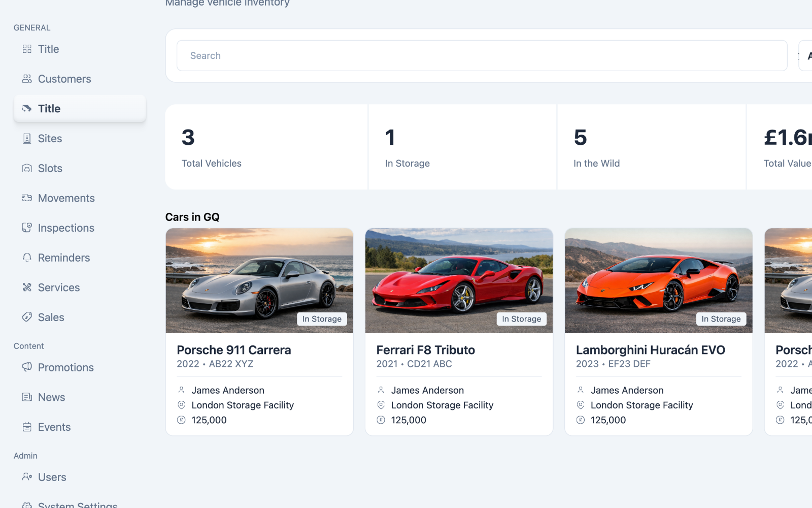
Task: Click James Anderson on the Ferrari F8 card
Action: click(427, 390)
